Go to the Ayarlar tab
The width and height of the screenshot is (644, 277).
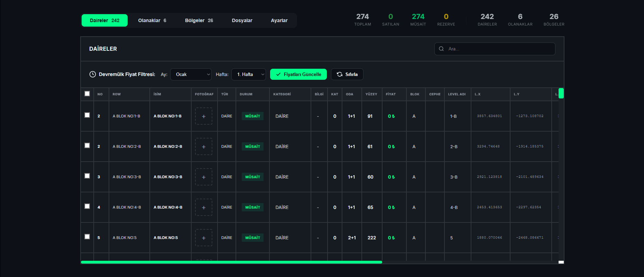click(x=279, y=20)
